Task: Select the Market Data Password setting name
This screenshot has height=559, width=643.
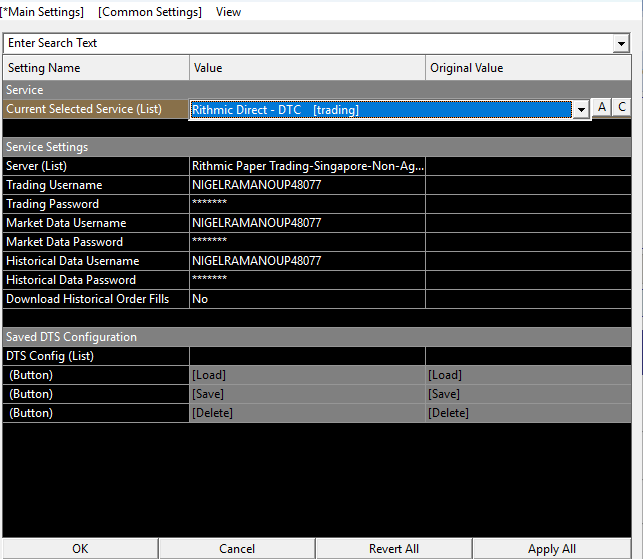Action: (96, 242)
